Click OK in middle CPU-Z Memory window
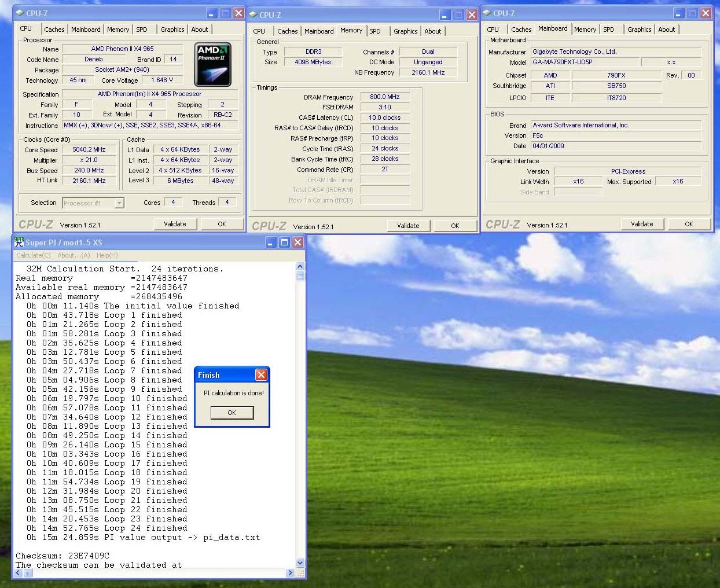This screenshot has width=720, height=588. tap(455, 226)
